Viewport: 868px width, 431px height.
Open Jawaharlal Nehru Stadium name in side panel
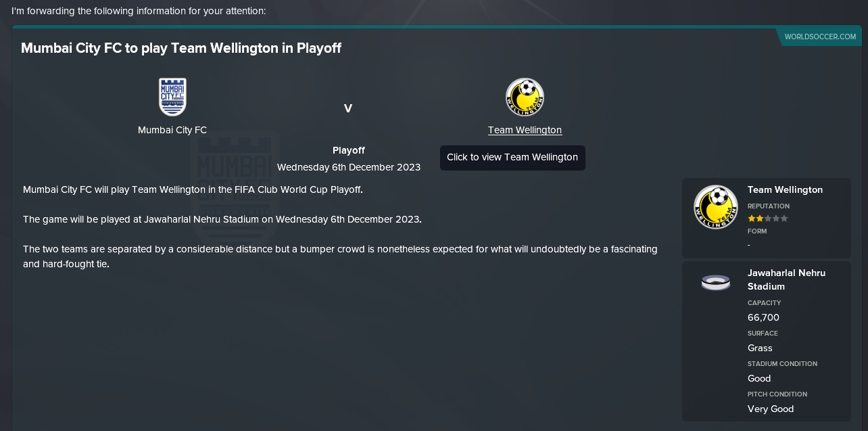[786, 279]
